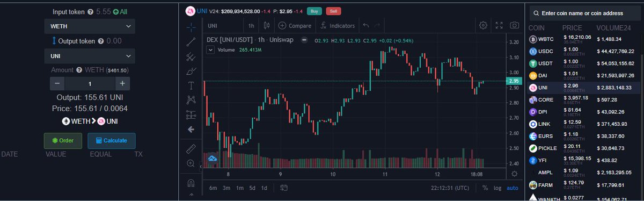Screen dimensions: 644x201
Task: Hide the DEX UNI/USDT series legend
Action: [304, 40]
